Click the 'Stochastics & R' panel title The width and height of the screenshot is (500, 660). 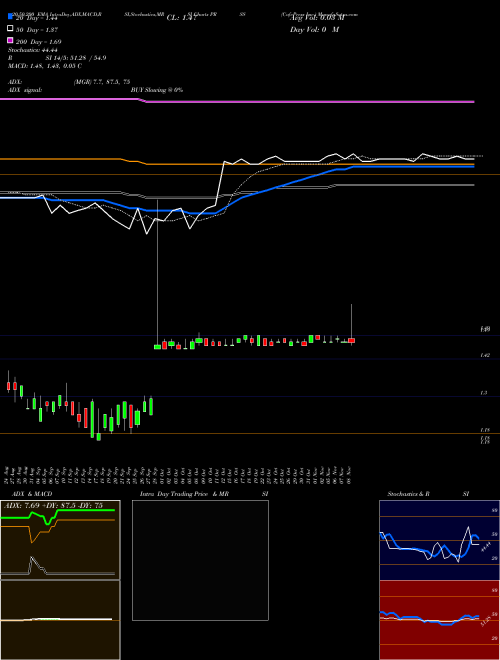(409, 494)
